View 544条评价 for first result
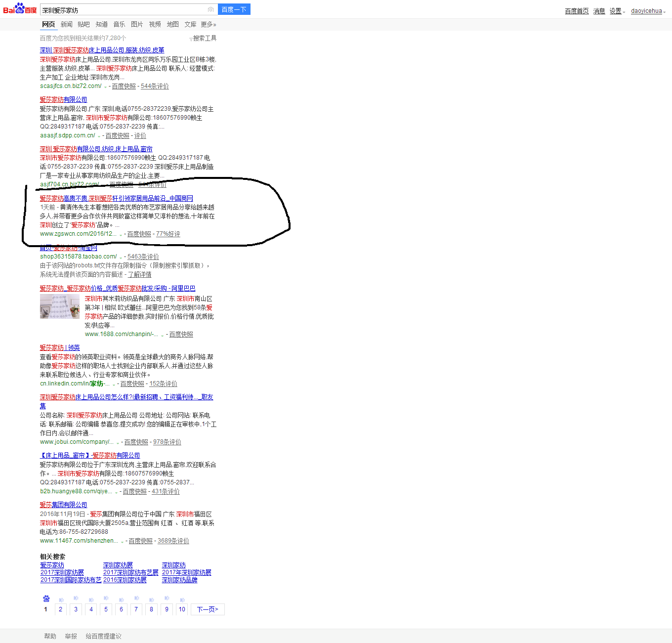This screenshot has height=643, width=672. click(155, 86)
